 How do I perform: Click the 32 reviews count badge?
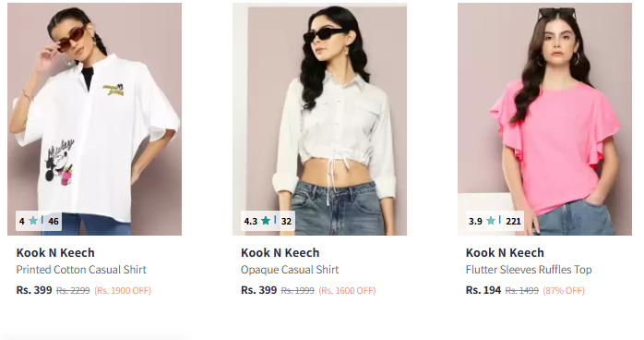click(286, 221)
